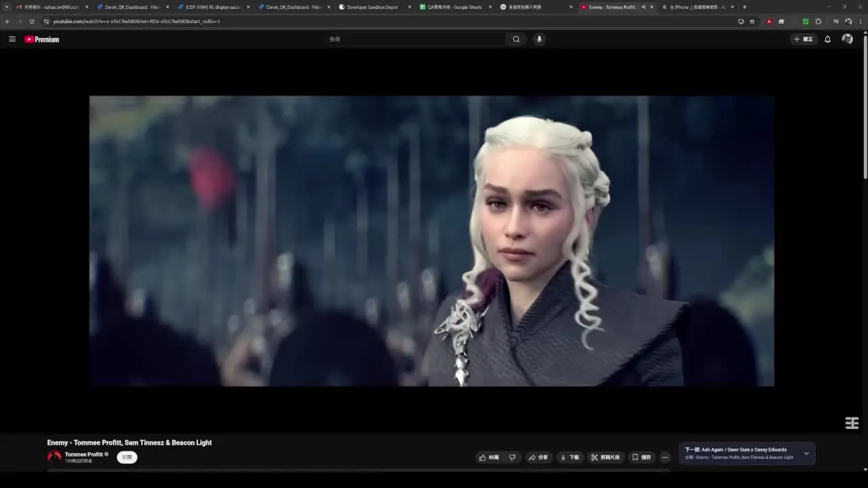Open the YouTube guide hamburger menu
This screenshot has width=868, height=488.
tap(12, 39)
